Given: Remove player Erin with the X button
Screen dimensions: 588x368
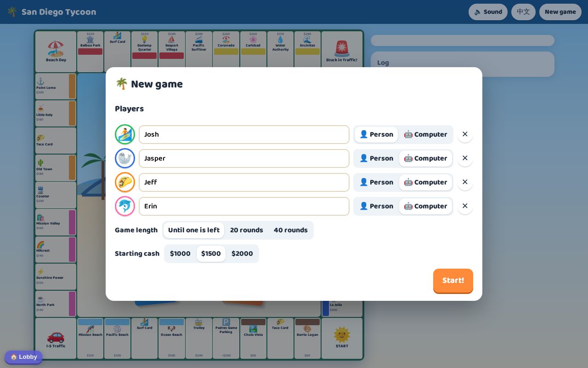Looking at the screenshot, I should tap(465, 206).
